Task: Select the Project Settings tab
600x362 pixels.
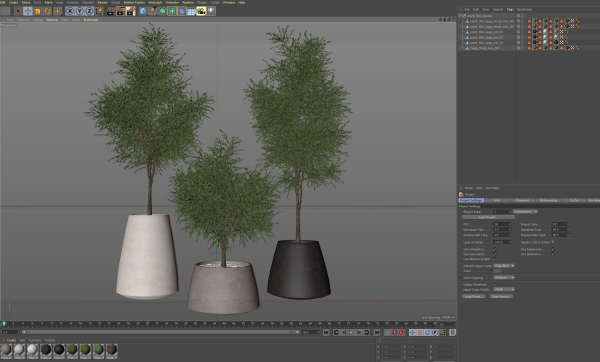Action: click(x=471, y=201)
